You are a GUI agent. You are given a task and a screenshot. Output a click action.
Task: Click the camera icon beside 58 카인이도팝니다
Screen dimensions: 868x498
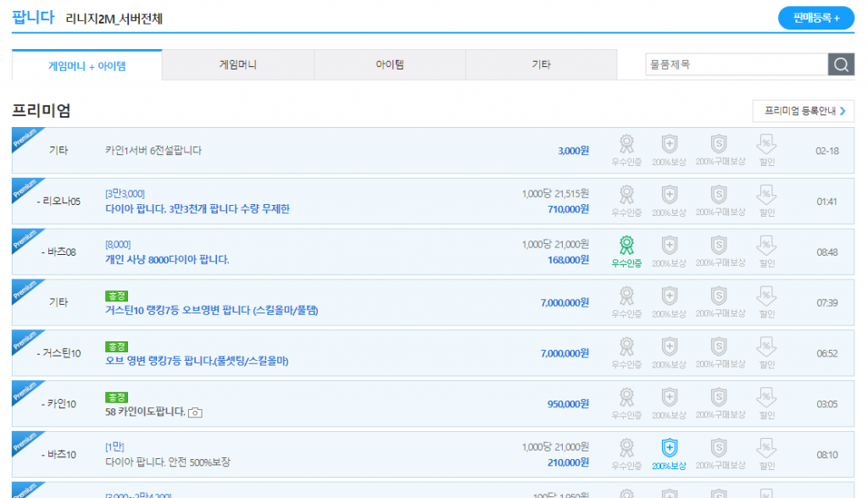(195, 412)
